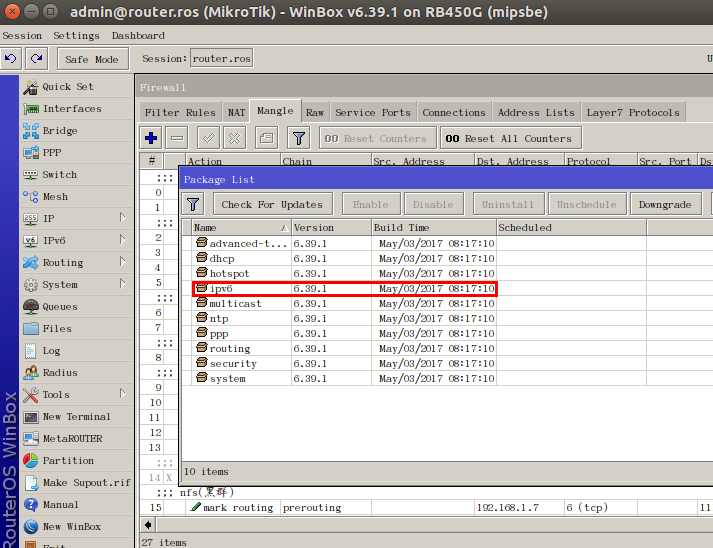Open the Dashboard menu
The image size is (713, 548).
click(138, 35)
